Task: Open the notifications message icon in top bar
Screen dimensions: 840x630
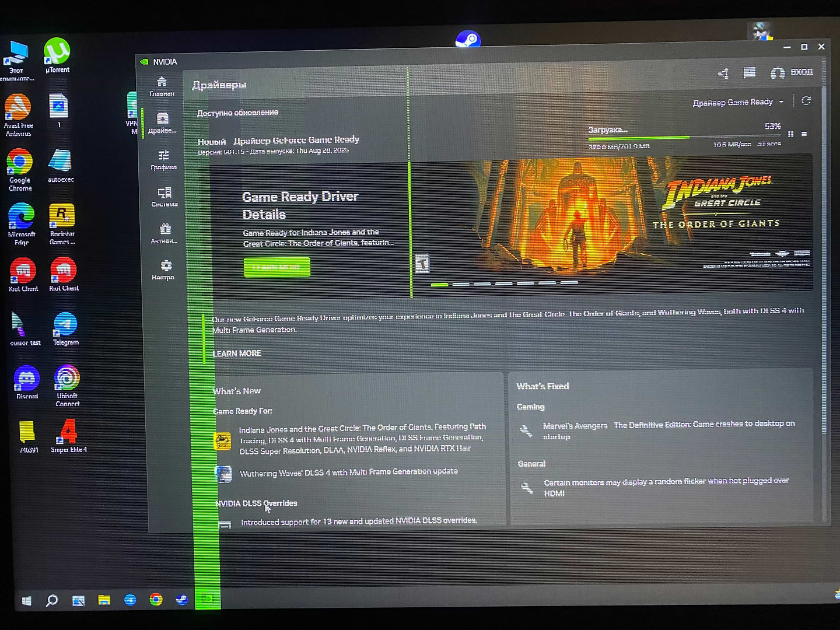Action: pyautogui.click(x=750, y=72)
